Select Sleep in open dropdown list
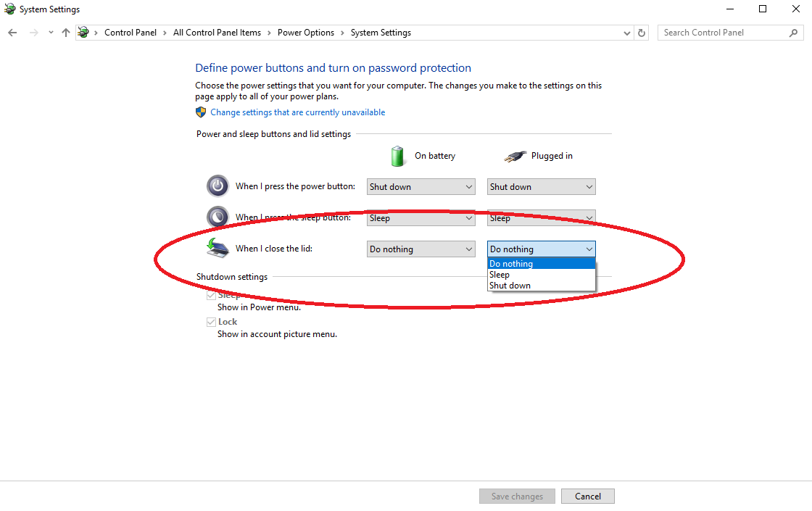Viewport: 812px width, 511px height. (541, 275)
